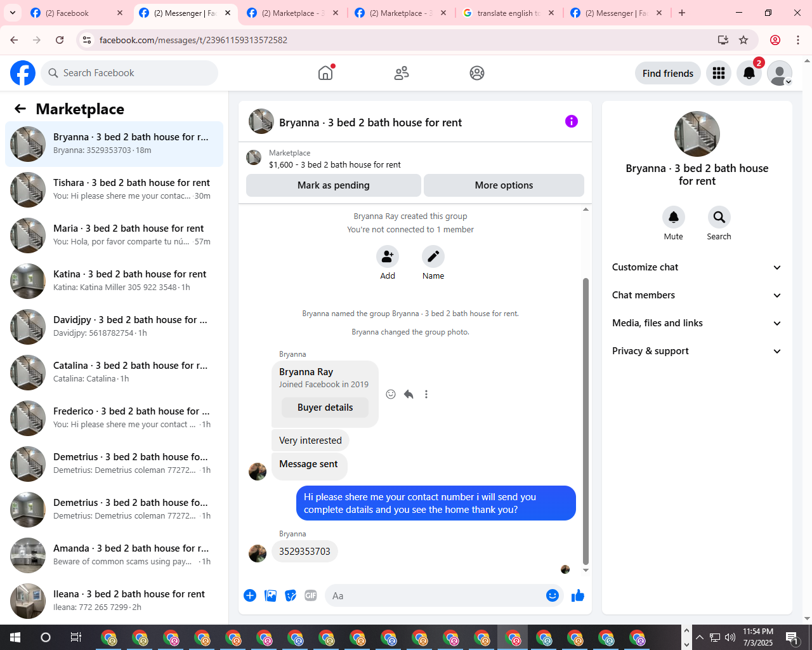
Task: Open more actions plus icon
Action: point(250,595)
